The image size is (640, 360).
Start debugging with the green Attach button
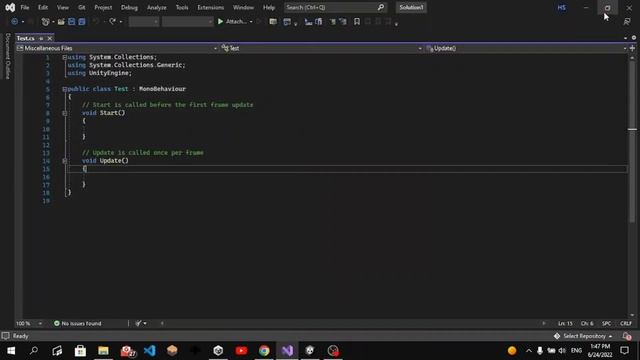[232, 22]
